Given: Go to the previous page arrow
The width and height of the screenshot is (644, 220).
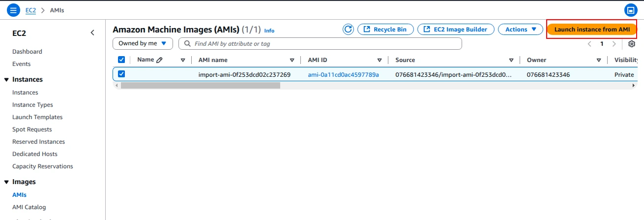Looking at the screenshot, I should (589, 44).
